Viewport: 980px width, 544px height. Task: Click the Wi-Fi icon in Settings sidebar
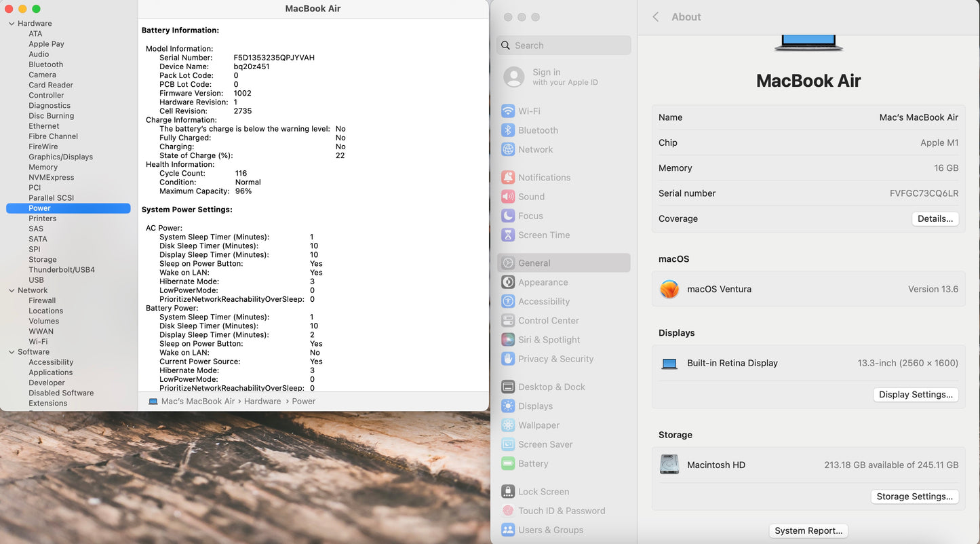click(x=507, y=111)
